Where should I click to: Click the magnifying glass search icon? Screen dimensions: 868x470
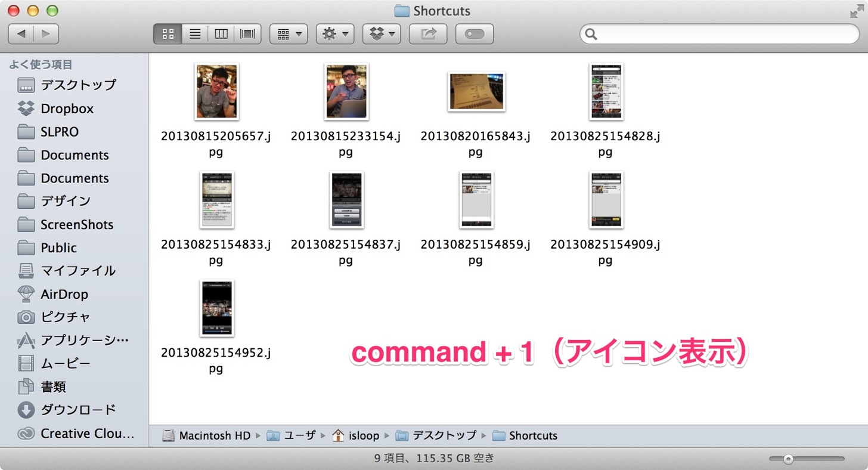click(591, 34)
